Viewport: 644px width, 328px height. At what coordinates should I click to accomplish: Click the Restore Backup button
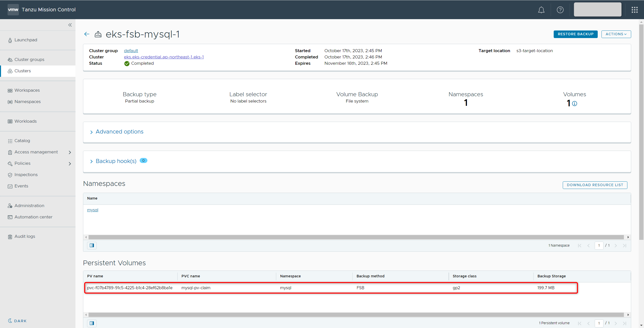575,34
